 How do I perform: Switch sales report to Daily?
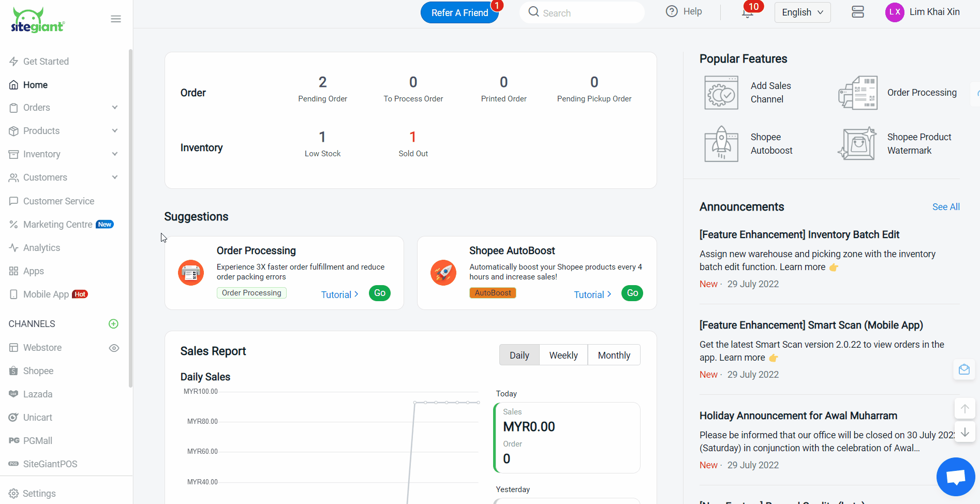[519, 355]
